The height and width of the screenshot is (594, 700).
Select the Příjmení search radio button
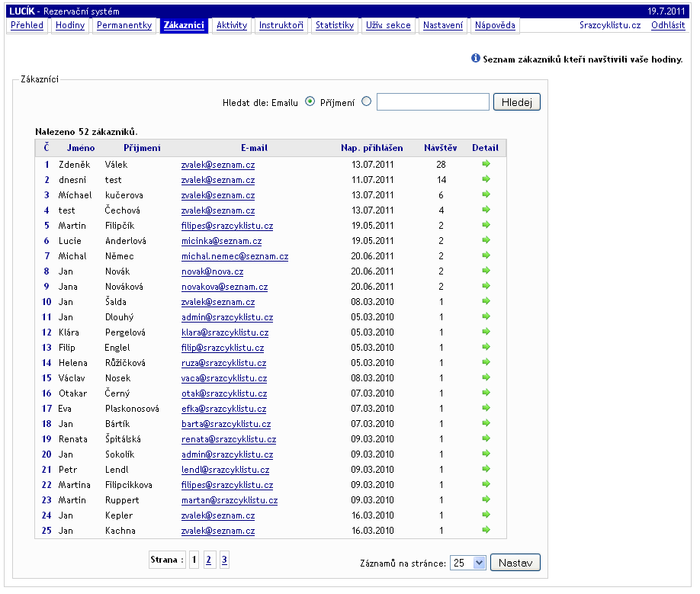point(367,101)
